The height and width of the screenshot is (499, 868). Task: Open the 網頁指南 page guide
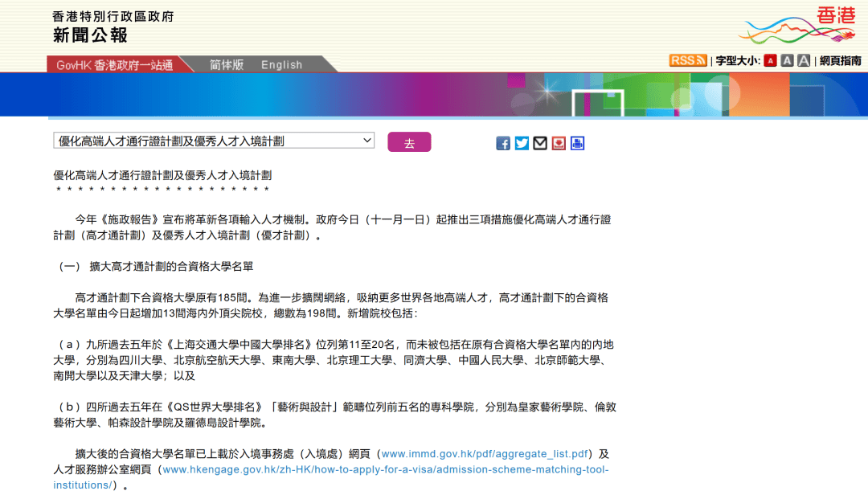840,60
